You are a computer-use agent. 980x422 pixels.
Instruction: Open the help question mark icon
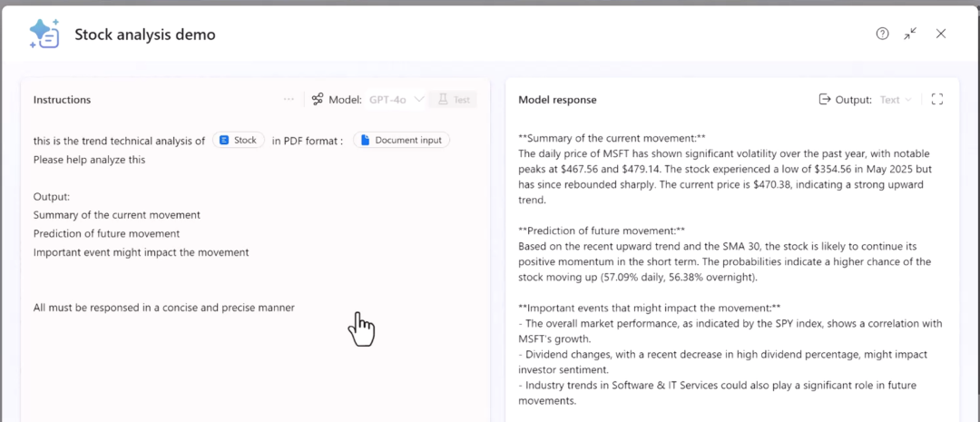882,34
